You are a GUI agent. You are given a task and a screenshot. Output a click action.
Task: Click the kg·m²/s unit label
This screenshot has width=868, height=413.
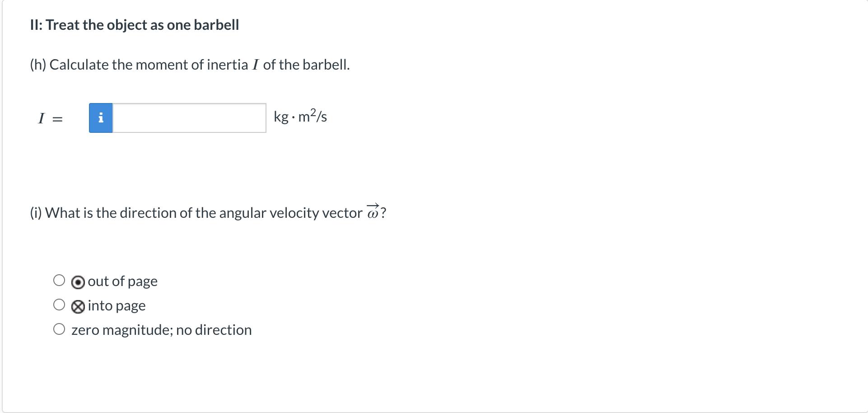coord(300,117)
